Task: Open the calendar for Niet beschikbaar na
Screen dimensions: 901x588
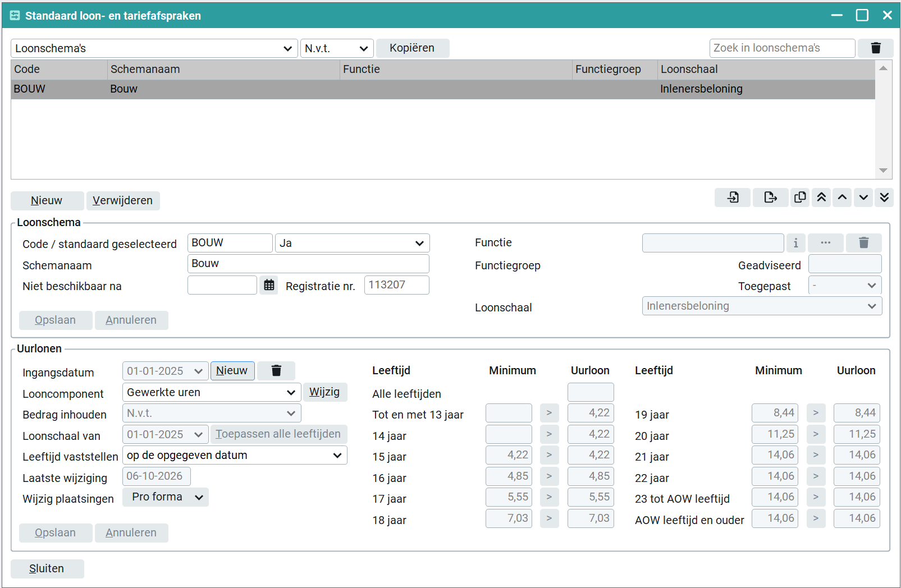Action: click(x=269, y=285)
